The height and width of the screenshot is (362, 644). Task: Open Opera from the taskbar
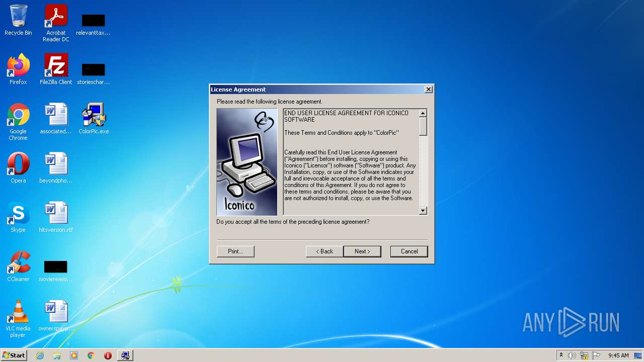pos(108,355)
